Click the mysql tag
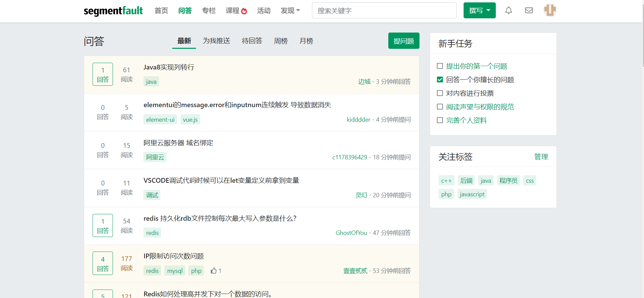 (x=175, y=271)
